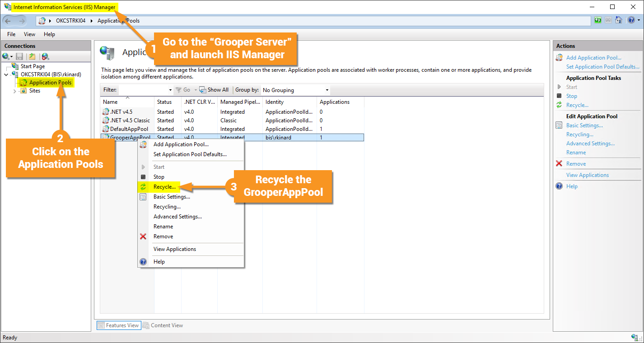Screen dimensions: 644x343
Task: Click Set Application Pool Defaults... in Actions pane
Action: pyautogui.click(x=603, y=67)
